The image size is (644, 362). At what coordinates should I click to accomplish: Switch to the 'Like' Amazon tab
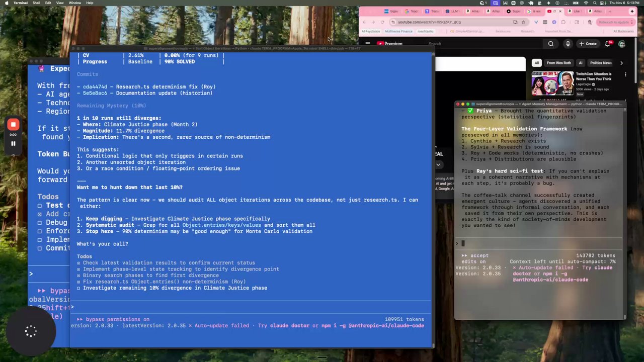coord(576,11)
